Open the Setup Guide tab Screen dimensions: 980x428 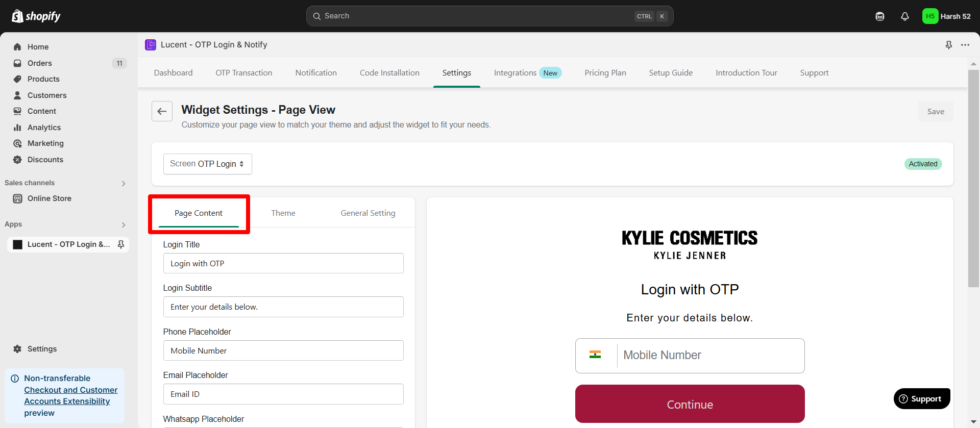(671, 73)
